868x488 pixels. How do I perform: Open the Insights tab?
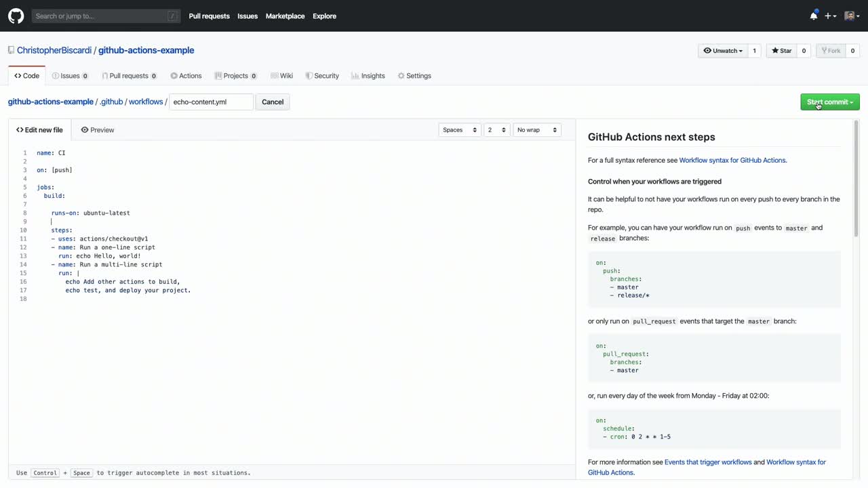[368, 76]
